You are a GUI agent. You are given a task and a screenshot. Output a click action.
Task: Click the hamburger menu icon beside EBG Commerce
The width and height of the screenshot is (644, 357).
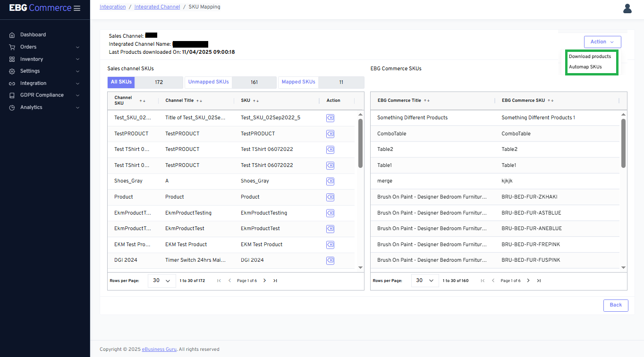click(x=77, y=8)
